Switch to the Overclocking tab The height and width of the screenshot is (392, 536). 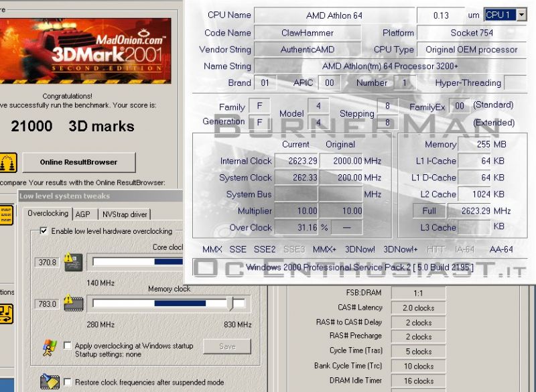point(48,213)
